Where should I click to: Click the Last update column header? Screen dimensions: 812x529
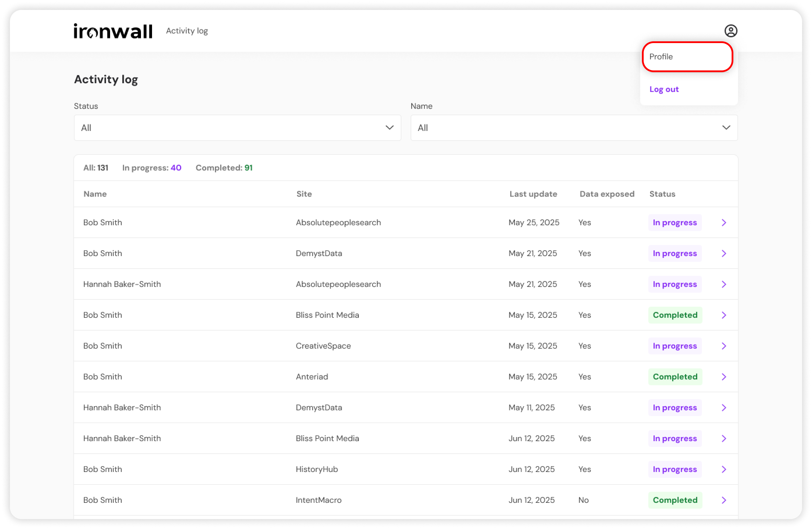point(533,194)
